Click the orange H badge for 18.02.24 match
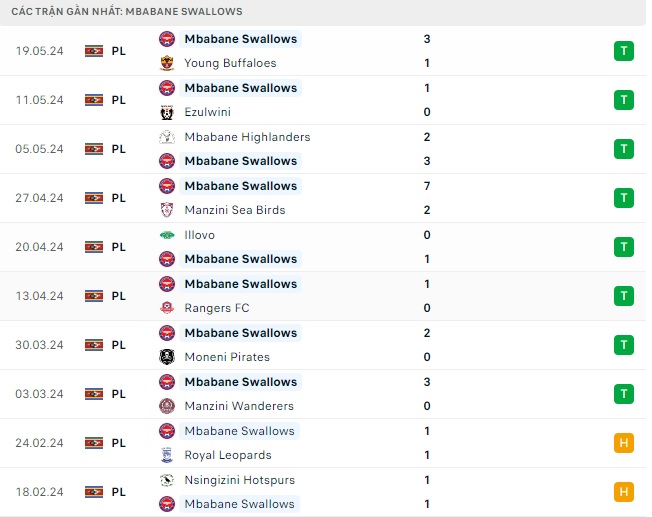Image resolution: width=652 pixels, height=517 pixels. pos(624,491)
